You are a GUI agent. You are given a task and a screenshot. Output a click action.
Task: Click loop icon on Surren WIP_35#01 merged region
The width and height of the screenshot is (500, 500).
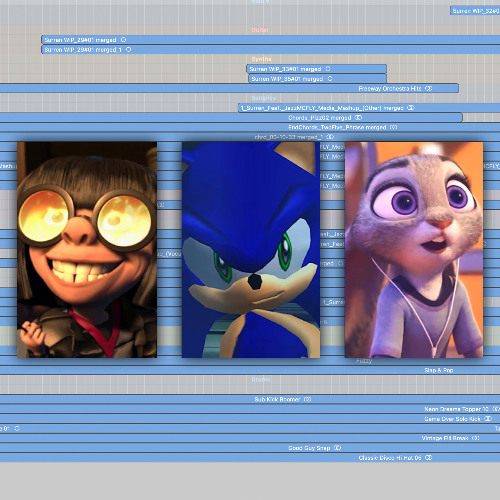(330, 79)
